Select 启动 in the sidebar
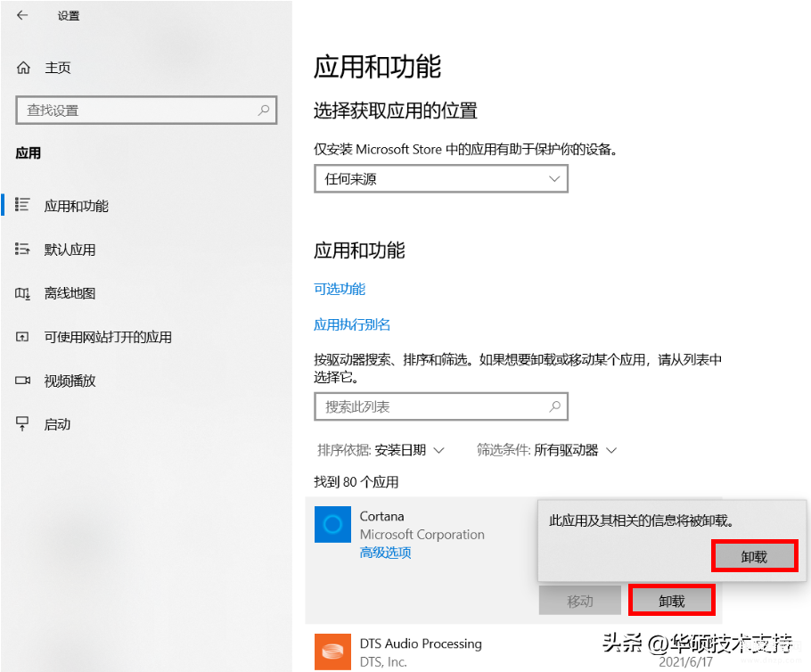811x672 pixels. point(57,425)
